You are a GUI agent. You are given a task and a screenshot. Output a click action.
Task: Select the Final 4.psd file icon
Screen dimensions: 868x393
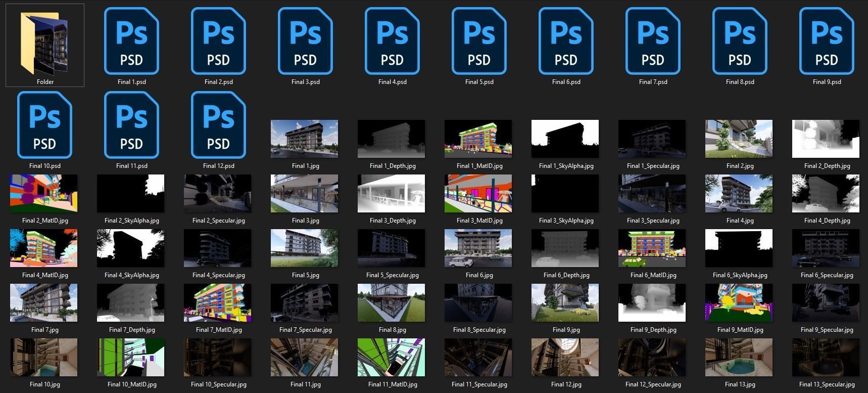[x=392, y=41]
